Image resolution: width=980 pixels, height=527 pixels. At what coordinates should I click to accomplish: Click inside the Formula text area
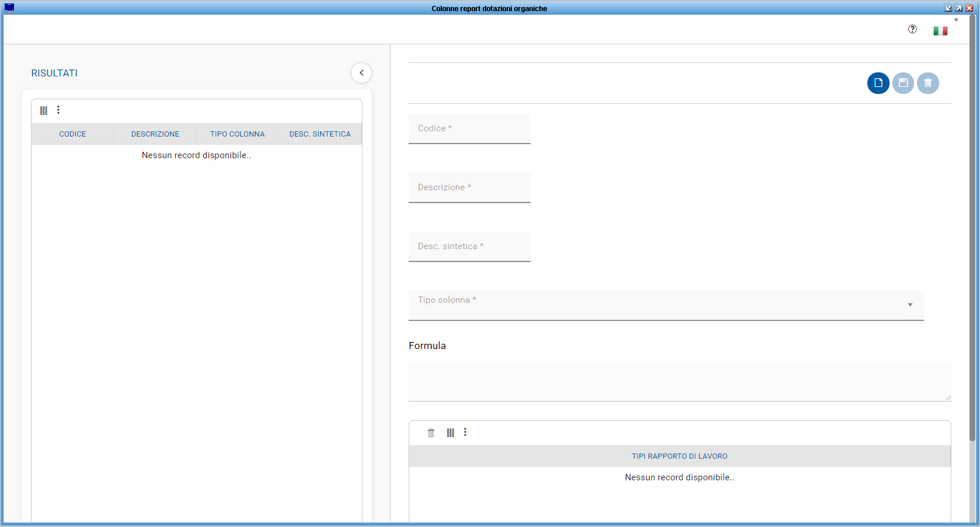(x=680, y=381)
